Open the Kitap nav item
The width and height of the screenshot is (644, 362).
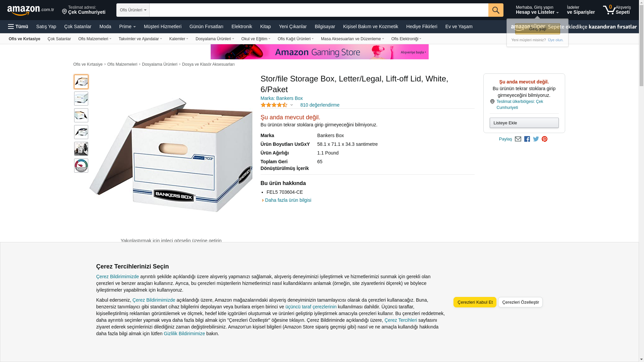click(x=265, y=26)
